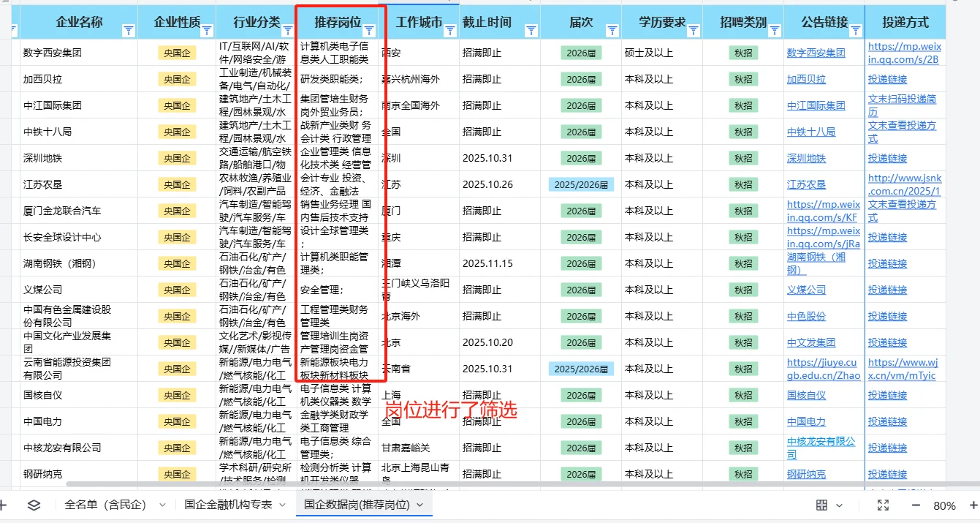The width and height of the screenshot is (980, 523).
Task: Open filter for 学历要求 column
Action: click(694, 30)
